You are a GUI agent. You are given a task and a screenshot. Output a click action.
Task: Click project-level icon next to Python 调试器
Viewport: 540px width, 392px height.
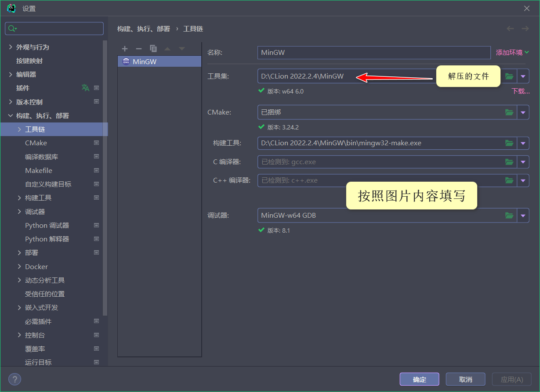tap(97, 225)
